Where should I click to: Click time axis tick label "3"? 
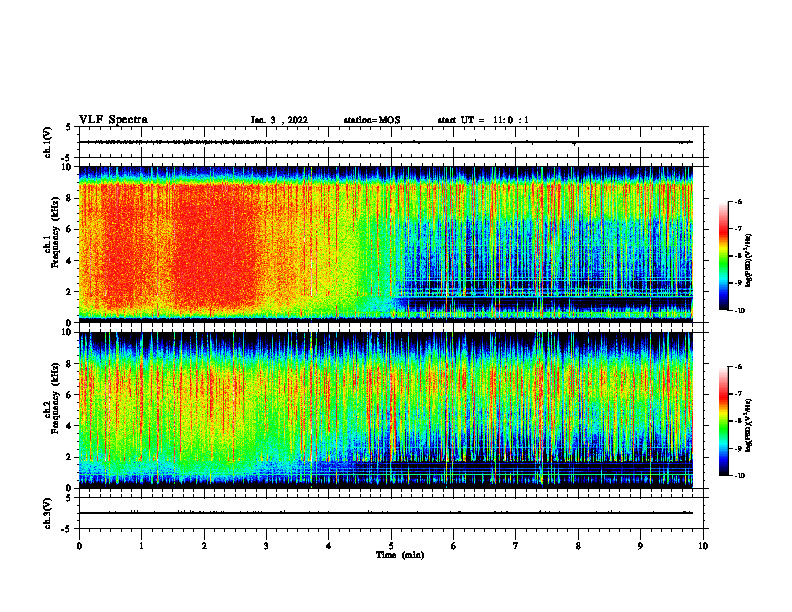click(266, 546)
